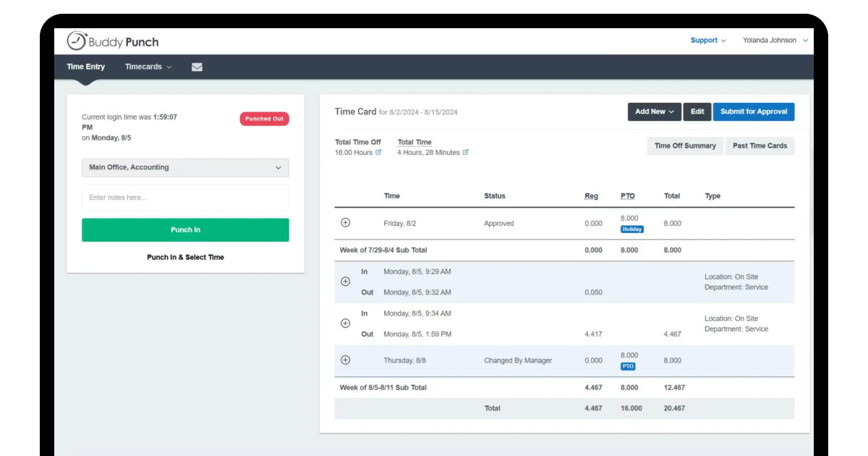Expand the Monday 9:34 AM punch row
The image size is (868, 456).
point(345,324)
